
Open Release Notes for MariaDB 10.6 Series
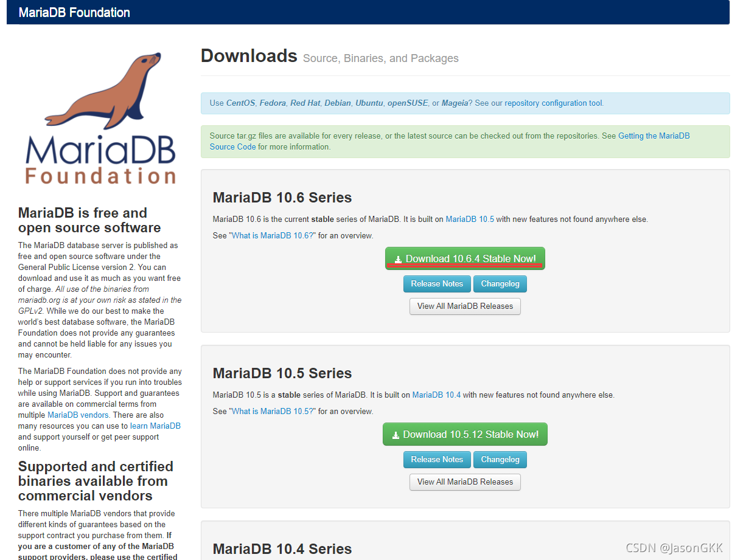pyautogui.click(x=437, y=284)
